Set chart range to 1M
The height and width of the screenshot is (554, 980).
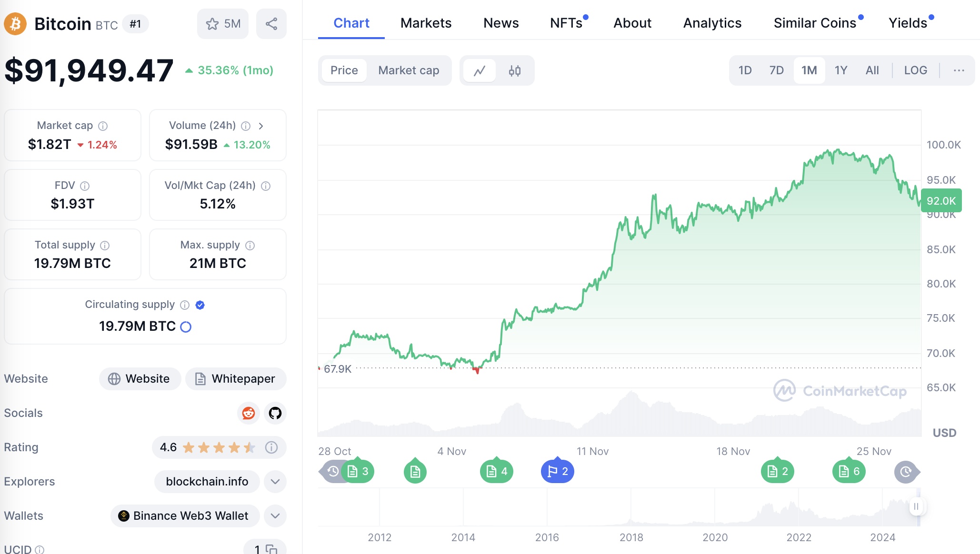(809, 70)
